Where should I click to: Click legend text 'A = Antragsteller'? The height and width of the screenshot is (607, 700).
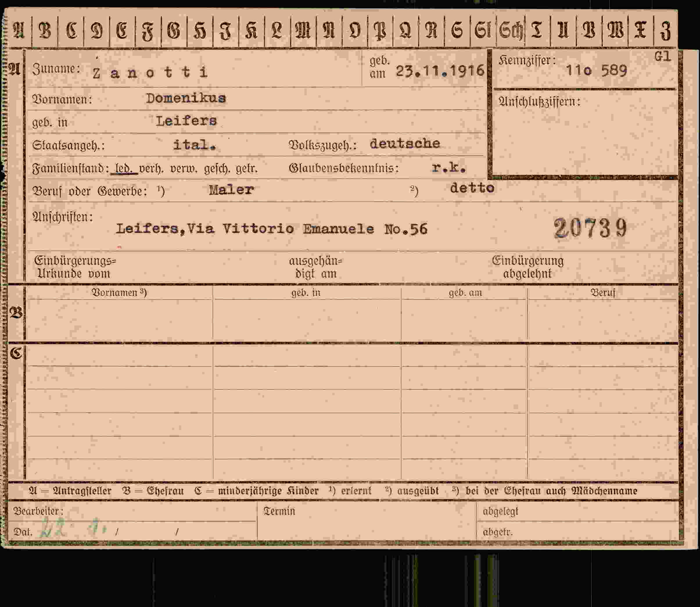point(70,490)
